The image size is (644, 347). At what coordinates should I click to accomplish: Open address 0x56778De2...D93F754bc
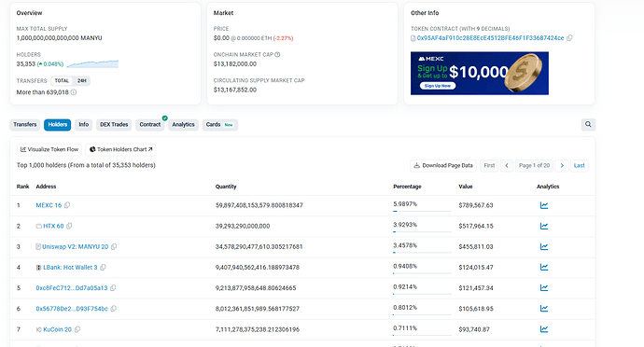coord(72,309)
